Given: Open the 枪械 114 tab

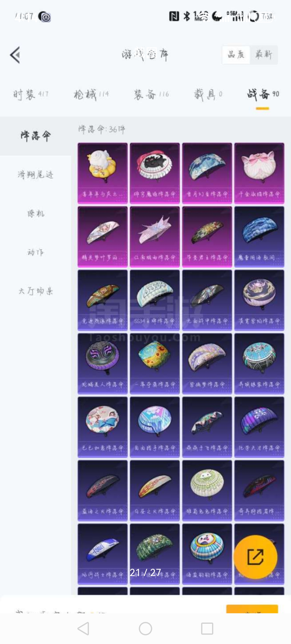Looking at the screenshot, I should pos(91,94).
